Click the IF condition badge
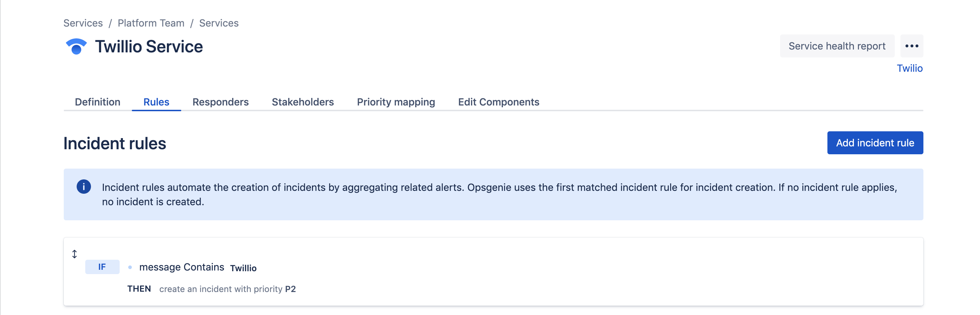This screenshot has width=980, height=315. point(102,267)
